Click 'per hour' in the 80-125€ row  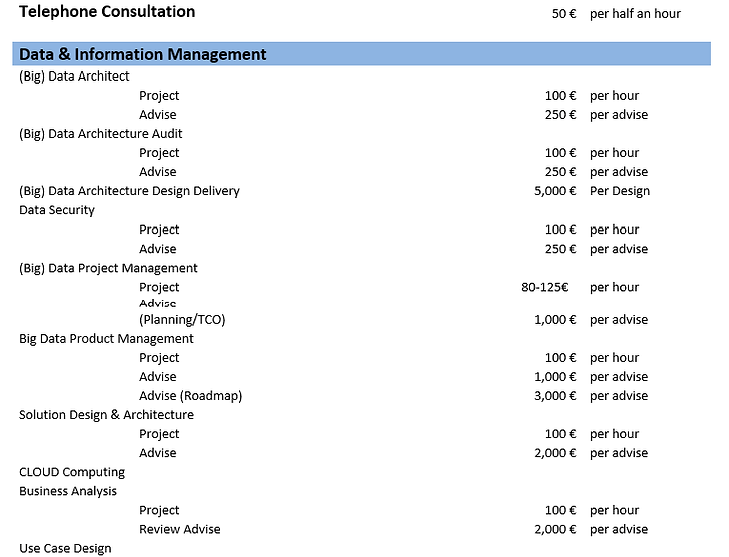point(614,287)
